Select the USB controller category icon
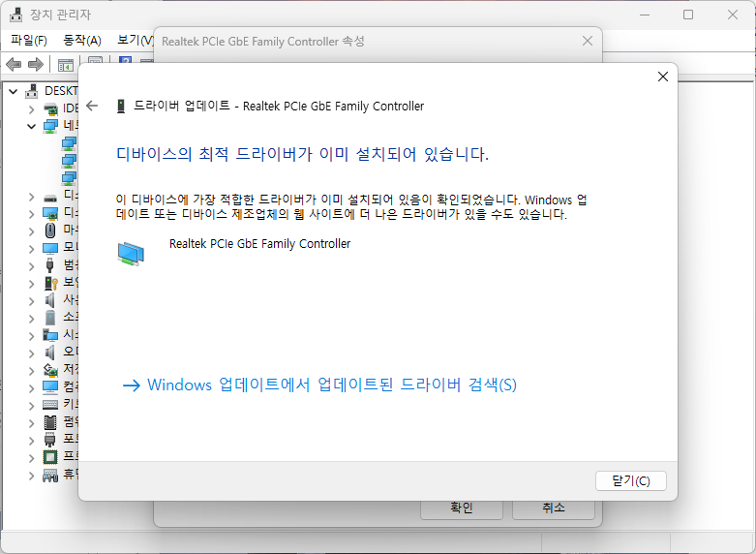 pos(50,265)
